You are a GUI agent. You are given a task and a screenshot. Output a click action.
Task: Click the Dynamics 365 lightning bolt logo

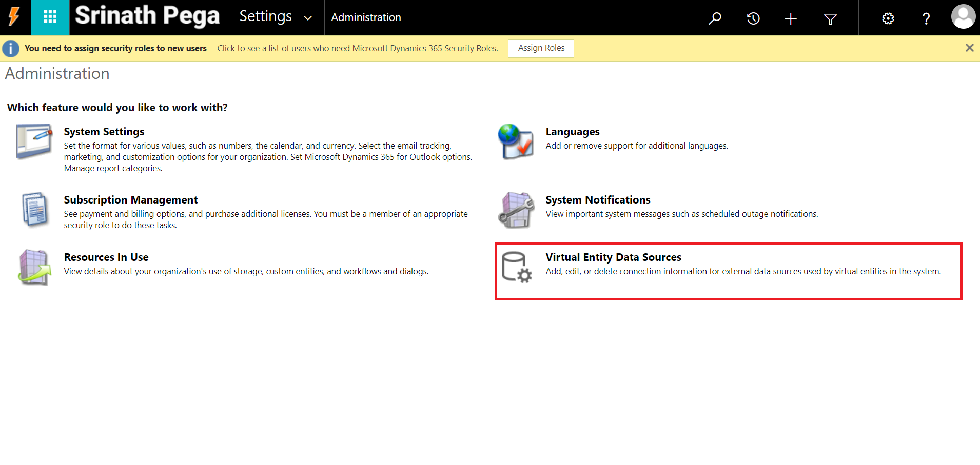(14, 17)
